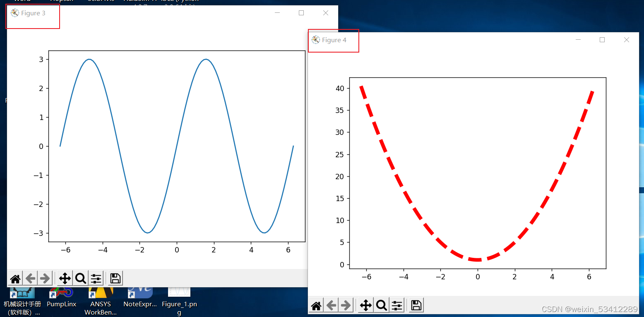Maximize the Figure 3 window
Image resolution: width=644 pixels, height=317 pixels.
[301, 13]
